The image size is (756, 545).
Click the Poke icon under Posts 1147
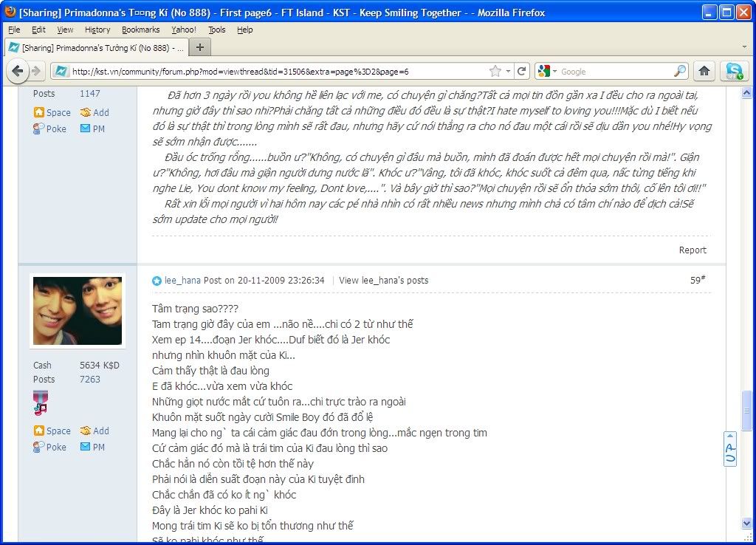click(38, 128)
